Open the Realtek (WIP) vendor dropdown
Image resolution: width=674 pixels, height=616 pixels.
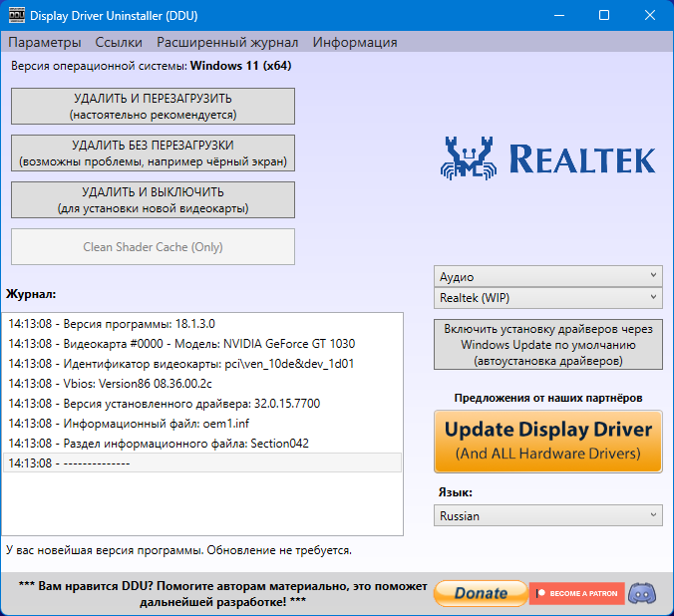click(548, 297)
